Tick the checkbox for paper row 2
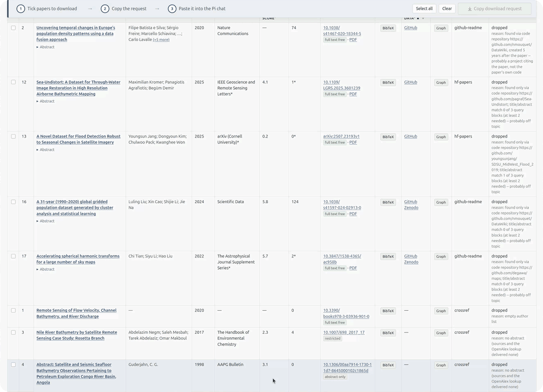The height and width of the screenshot is (392, 543). [13, 28]
